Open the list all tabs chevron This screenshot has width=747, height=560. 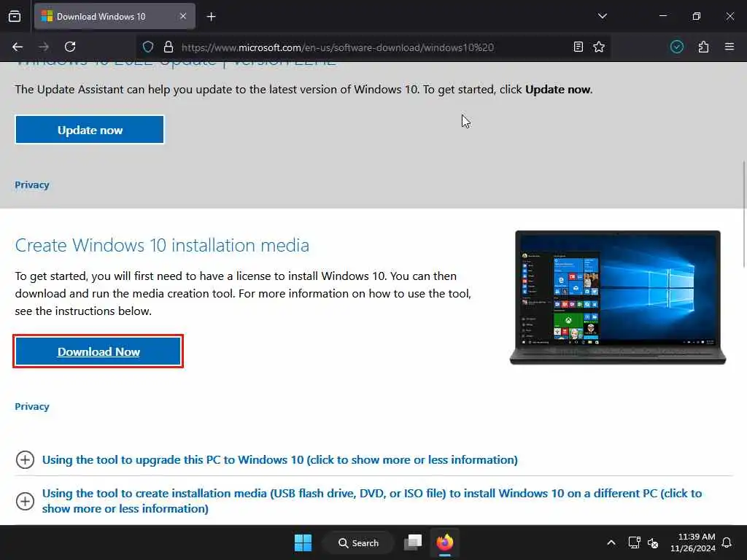click(x=602, y=16)
